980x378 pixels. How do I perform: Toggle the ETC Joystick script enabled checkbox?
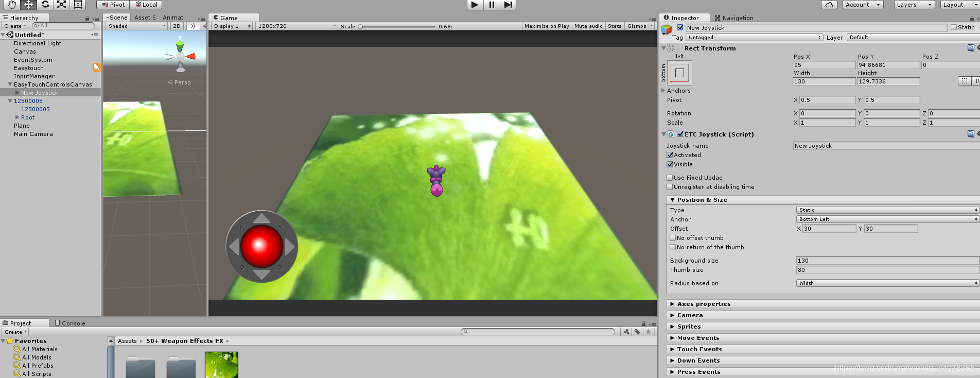pos(680,134)
